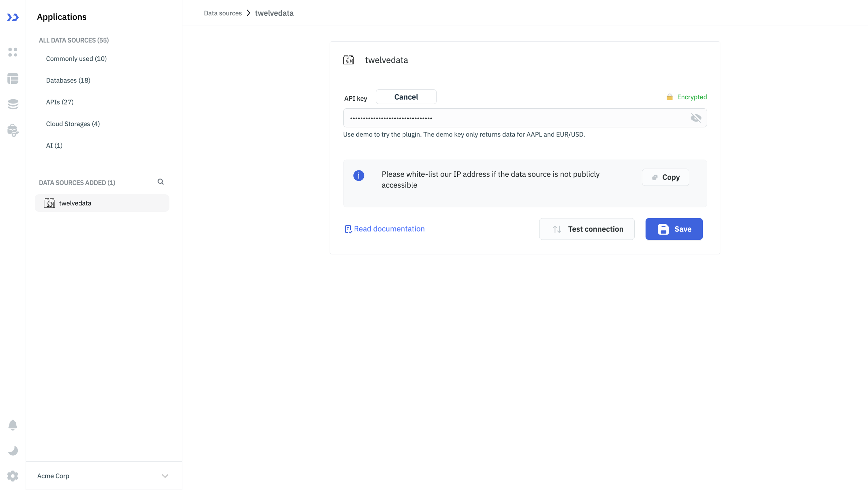Click the blue info icon
The width and height of the screenshot is (868, 490).
pyautogui.click(x=358, y=175)
